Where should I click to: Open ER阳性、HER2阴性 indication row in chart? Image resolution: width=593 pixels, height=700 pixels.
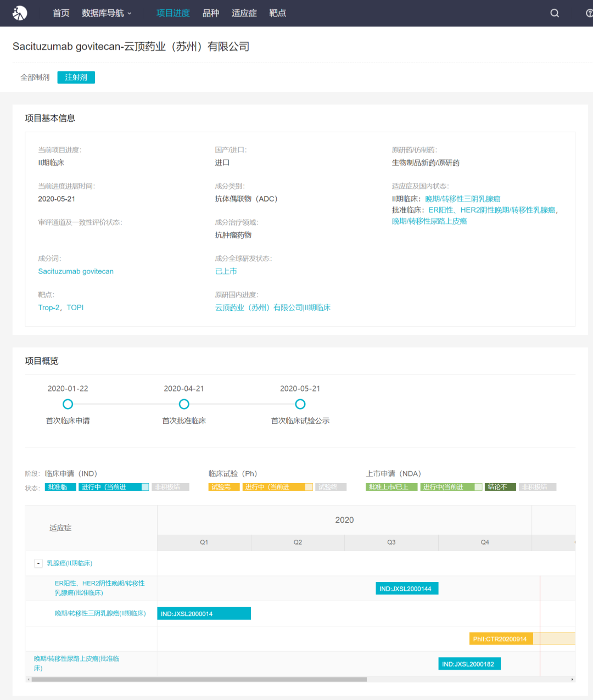pos(100,588)
